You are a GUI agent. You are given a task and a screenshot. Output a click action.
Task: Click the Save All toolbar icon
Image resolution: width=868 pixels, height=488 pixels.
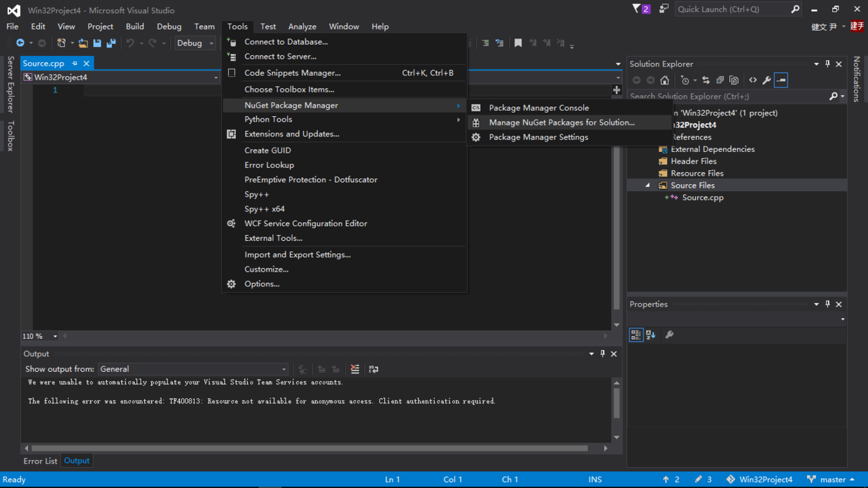pyautogui.click(x=111, y=43)
